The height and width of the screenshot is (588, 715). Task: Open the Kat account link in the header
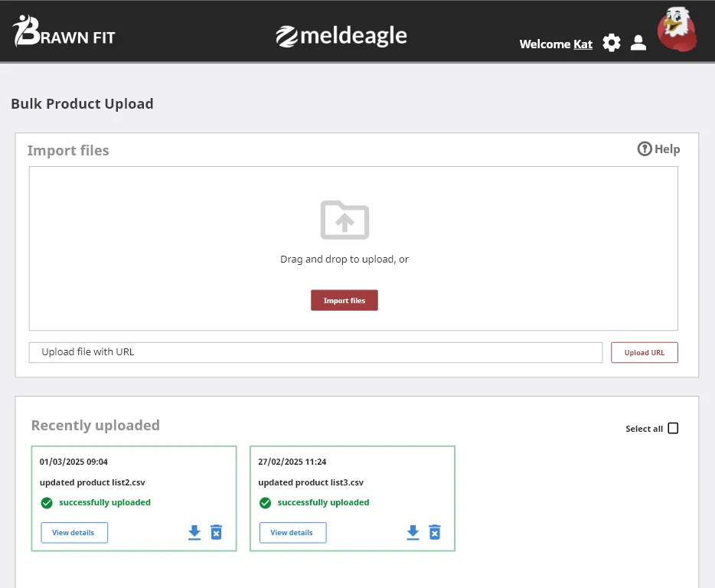583,44
